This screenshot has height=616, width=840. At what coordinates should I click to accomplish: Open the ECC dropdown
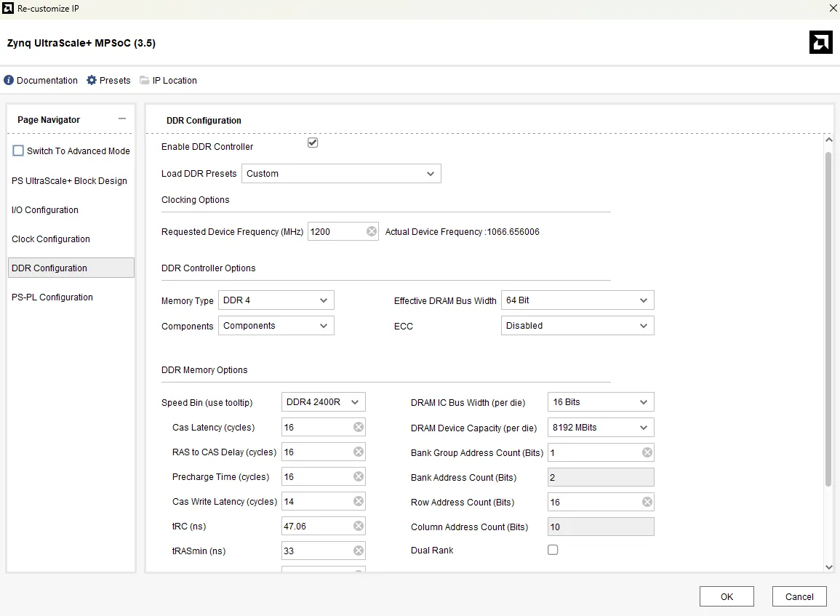[x=577, y=326]
